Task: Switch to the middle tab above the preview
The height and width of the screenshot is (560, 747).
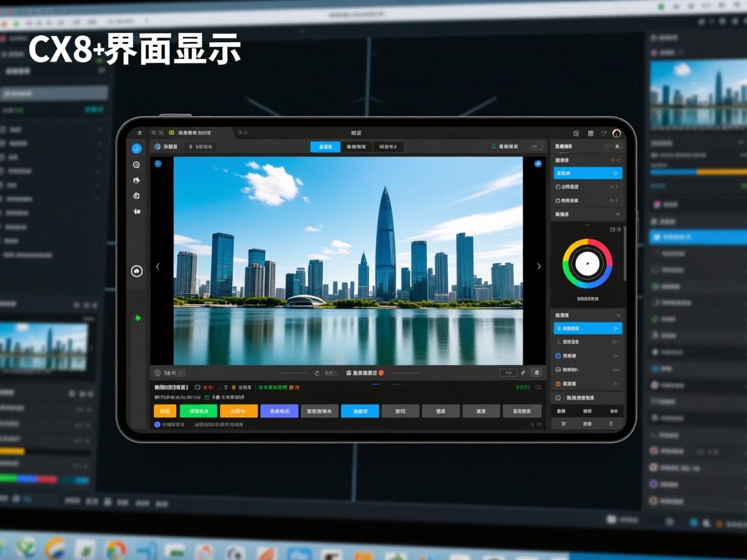Action: (x=356, y=147)
